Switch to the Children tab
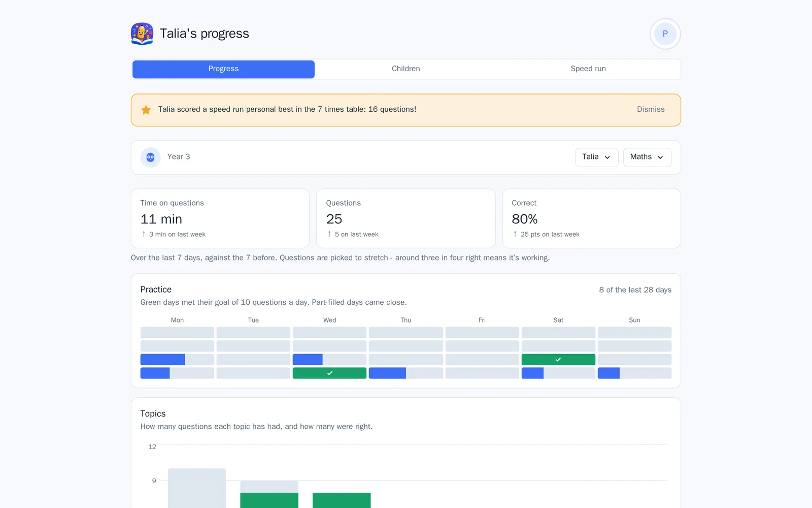812x508 pixels. click(406, 69)
